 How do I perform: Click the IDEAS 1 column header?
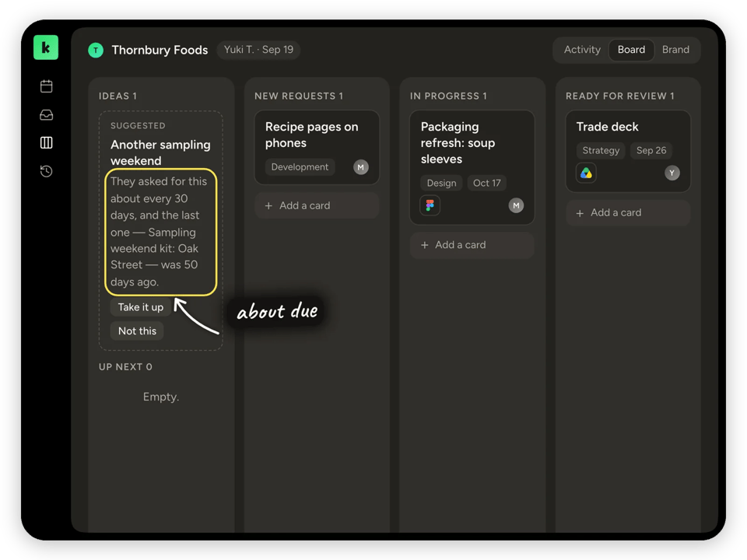coord(117,96)
